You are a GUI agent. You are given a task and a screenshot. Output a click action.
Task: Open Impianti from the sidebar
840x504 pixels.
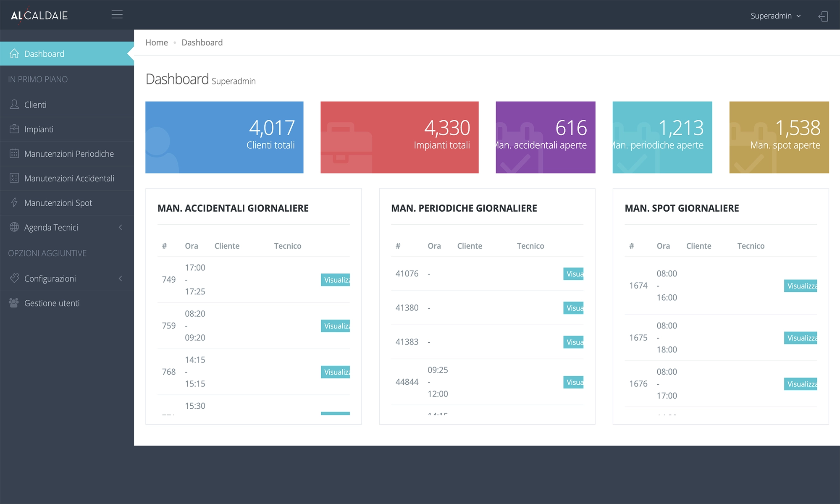point(67,129)
